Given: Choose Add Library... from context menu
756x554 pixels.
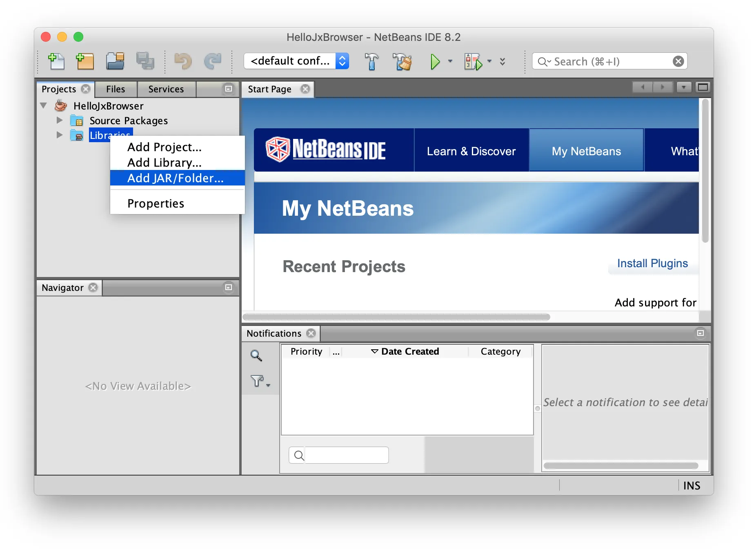Looking at the screenshot, I should click(177, 162).
